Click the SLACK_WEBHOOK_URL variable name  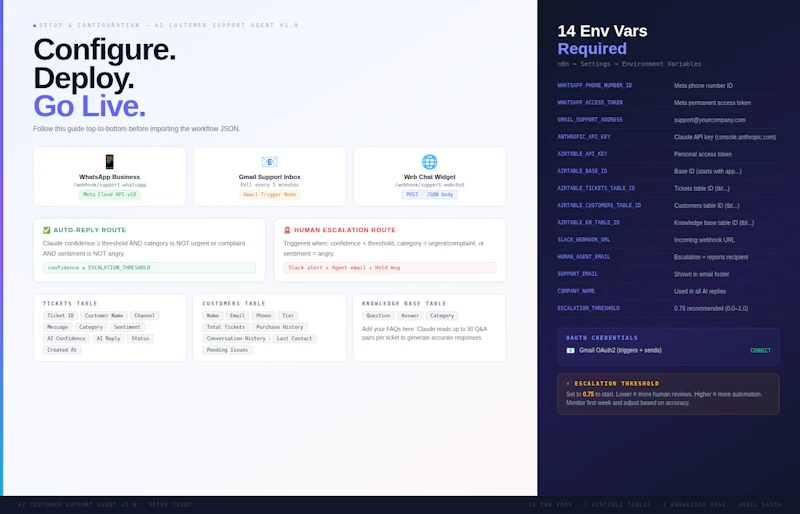pos(584,240)
